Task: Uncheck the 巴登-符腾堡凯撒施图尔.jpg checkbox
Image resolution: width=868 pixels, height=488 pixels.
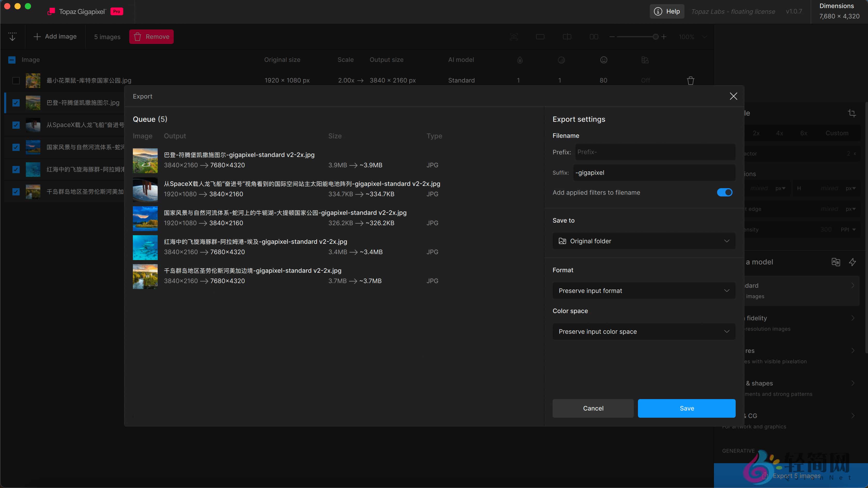Action: point(16,103)
